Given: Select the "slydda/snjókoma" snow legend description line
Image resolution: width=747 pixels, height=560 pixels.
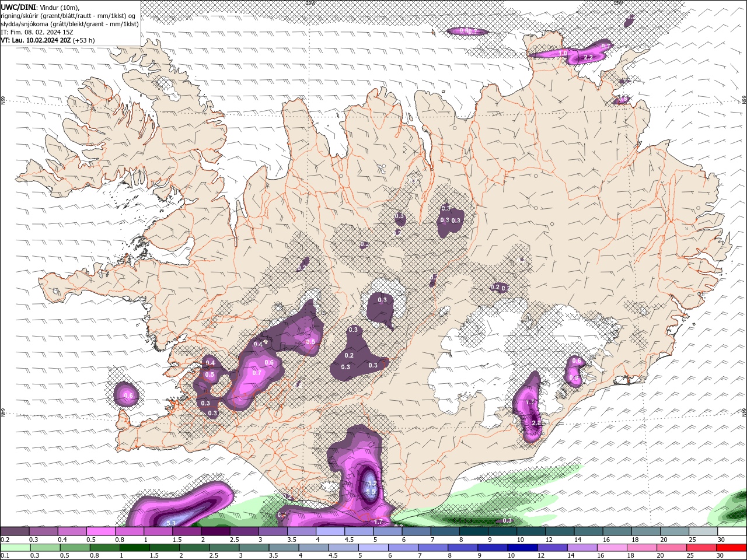Looking at the screenshot, I should pos(70,24).
